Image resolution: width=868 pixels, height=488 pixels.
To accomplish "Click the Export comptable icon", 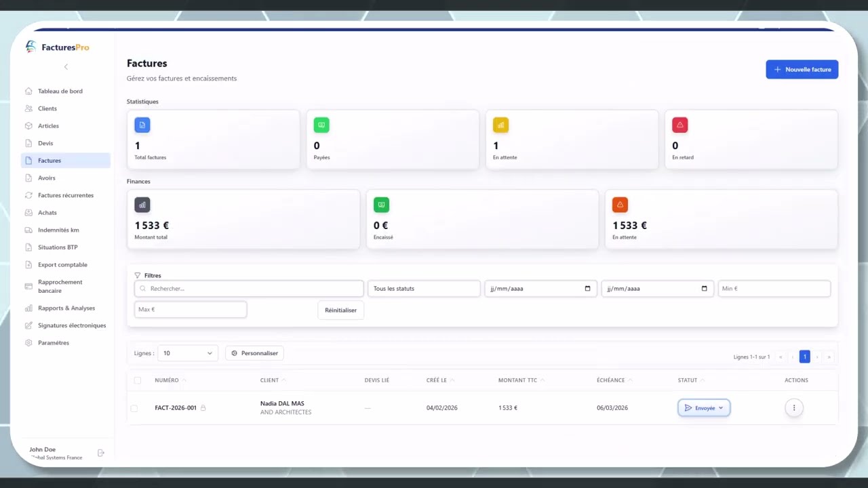I will 28,265.
